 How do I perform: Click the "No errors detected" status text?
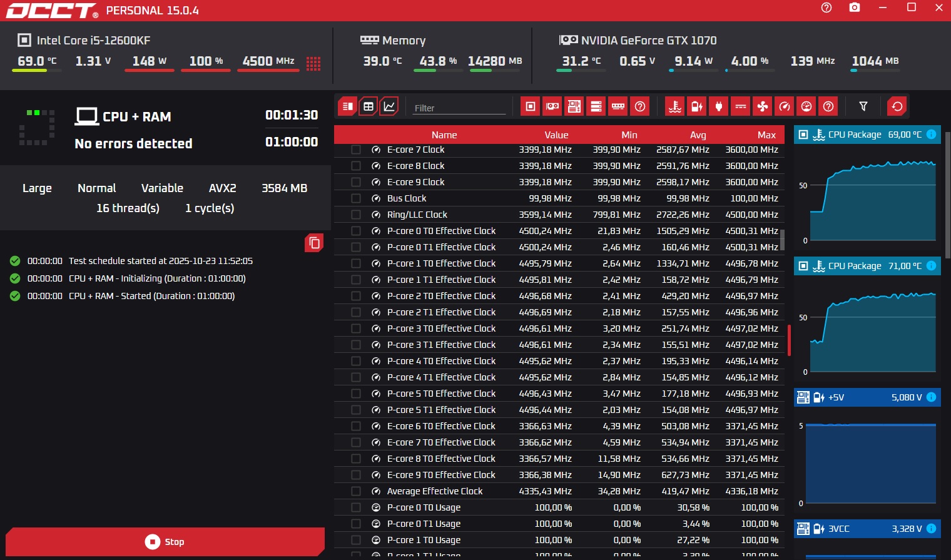coord(133,144)
